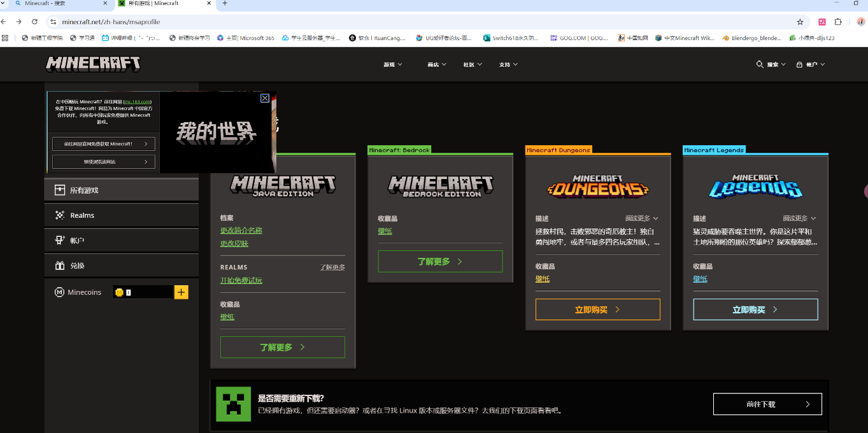Click the 开始免费试玩 Realms link

tap(241, 280)
